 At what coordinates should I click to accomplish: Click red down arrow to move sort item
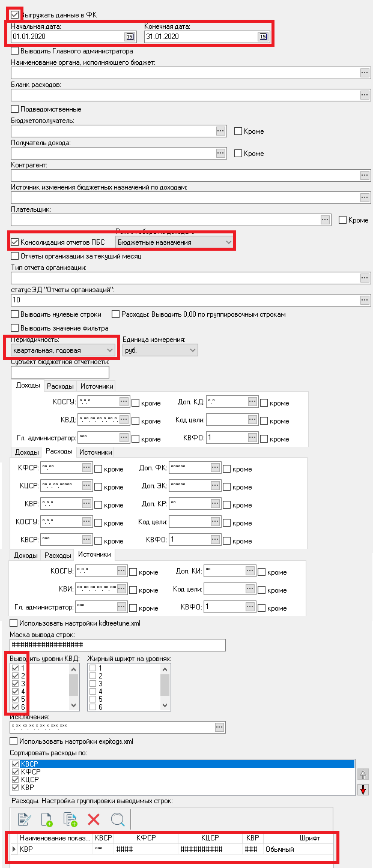(x=362, y=790)
